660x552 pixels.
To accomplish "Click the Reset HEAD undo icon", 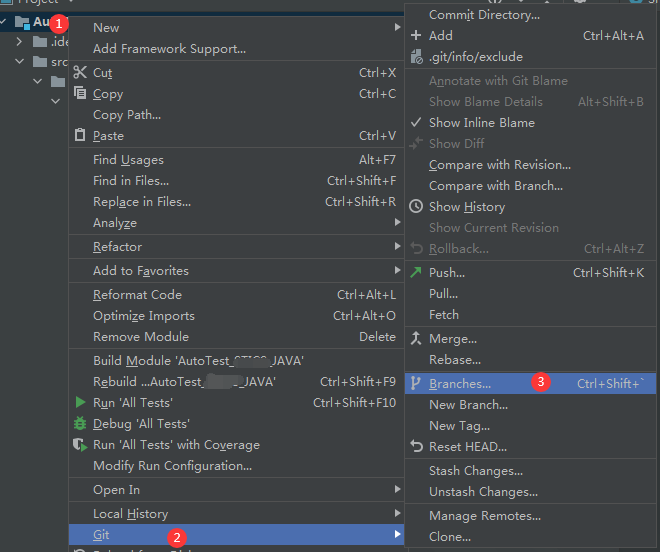I will pyautogui.click(x=416, y=447).
